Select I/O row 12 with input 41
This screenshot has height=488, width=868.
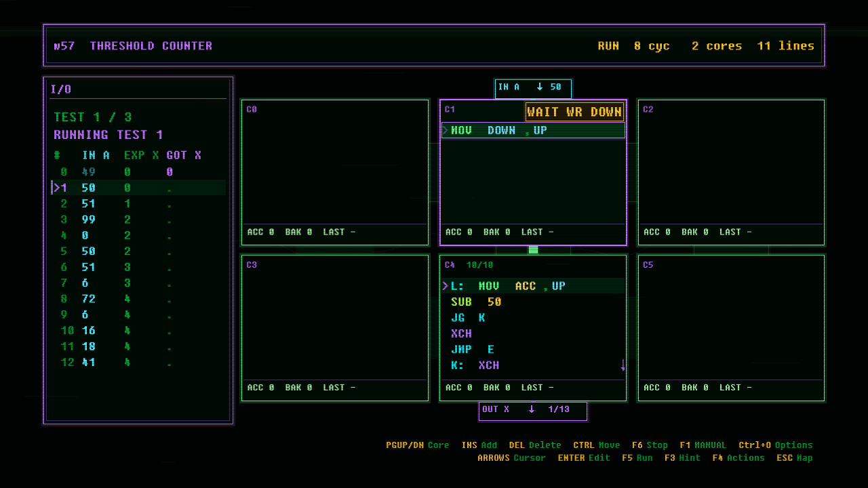[x=138, y=363]
